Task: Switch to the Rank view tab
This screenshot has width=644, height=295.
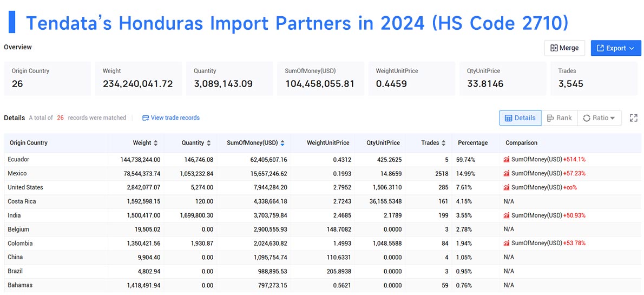Action: 560,118
